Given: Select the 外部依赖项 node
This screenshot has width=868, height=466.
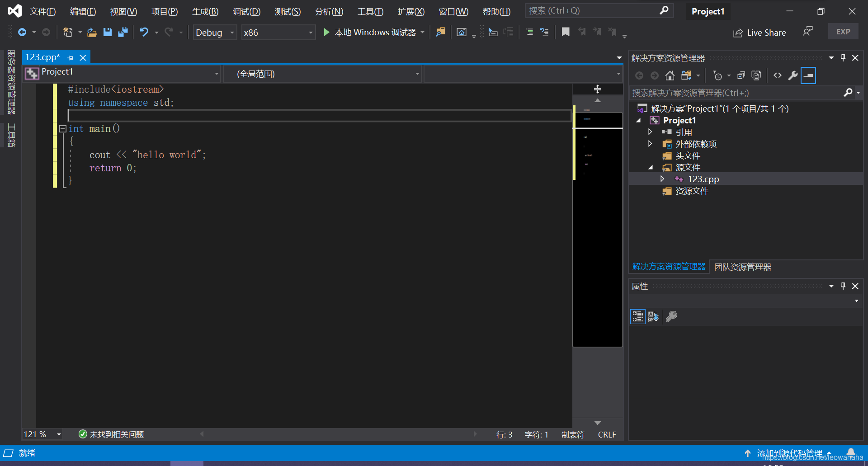Looking at the screenshot, I should (x=696, y=144).
